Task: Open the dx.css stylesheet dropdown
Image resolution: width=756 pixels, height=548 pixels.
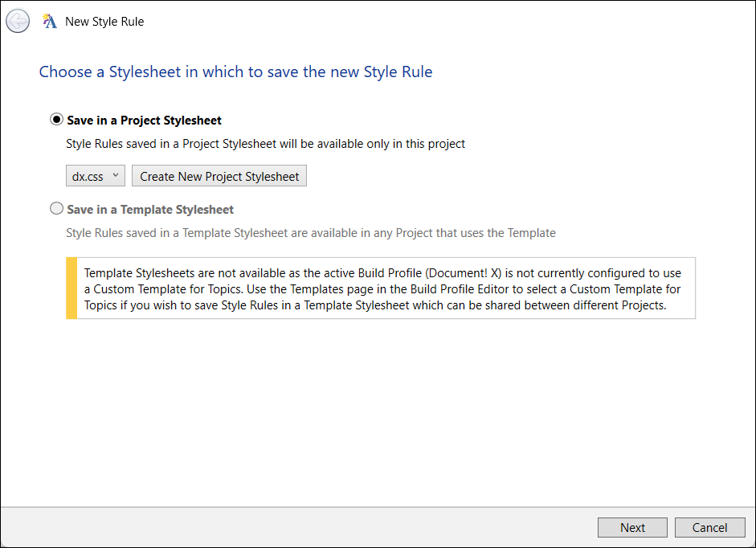Action: point(95,176)
